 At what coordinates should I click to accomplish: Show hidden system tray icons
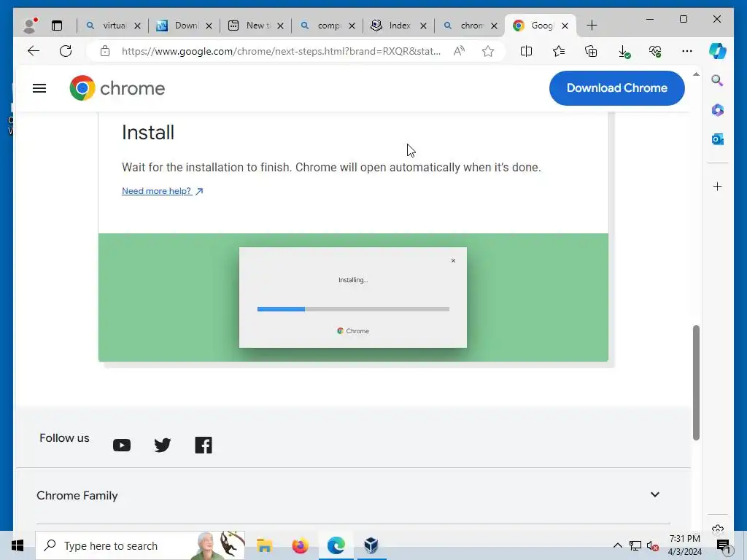point(617,545)
